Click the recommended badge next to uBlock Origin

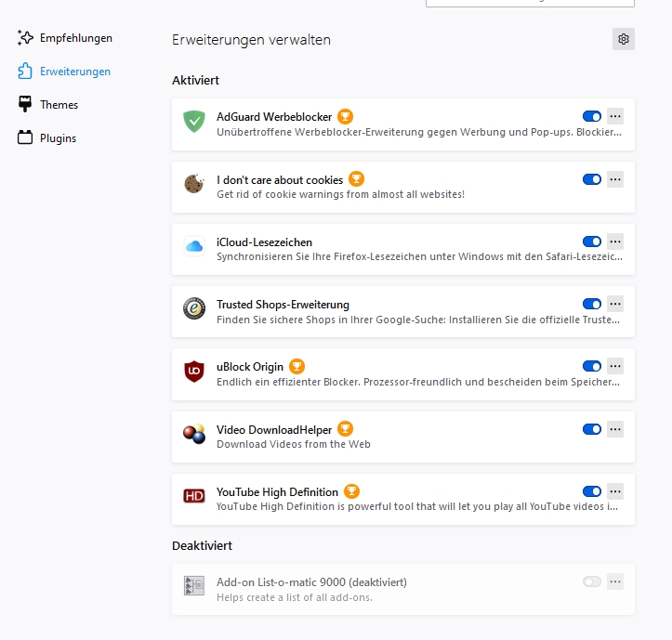click(296, 366)
